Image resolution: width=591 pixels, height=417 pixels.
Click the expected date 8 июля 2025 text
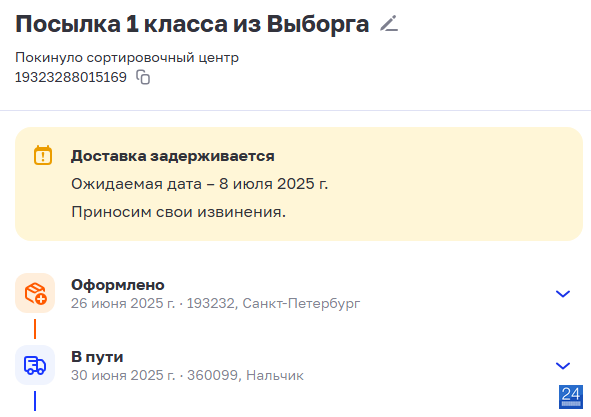274,184
